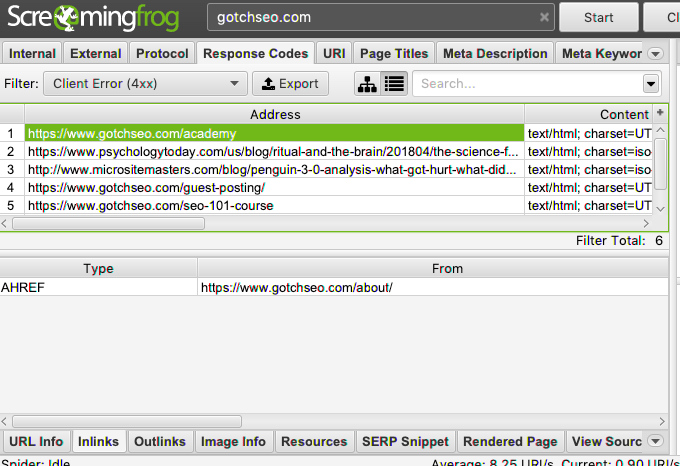Show more bottom tabs via overflow arrow
Image resolution: width=680 pixels, height=466 pixels.
(656, 441)
